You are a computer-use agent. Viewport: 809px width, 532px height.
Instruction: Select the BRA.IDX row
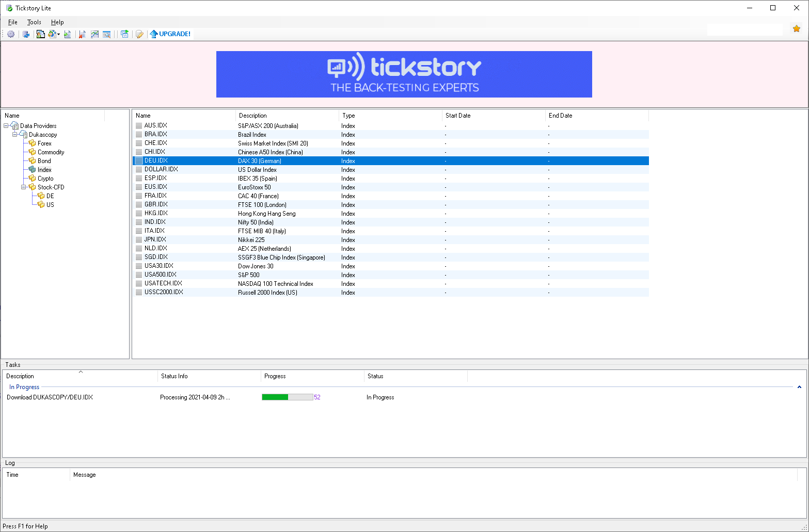391,135
